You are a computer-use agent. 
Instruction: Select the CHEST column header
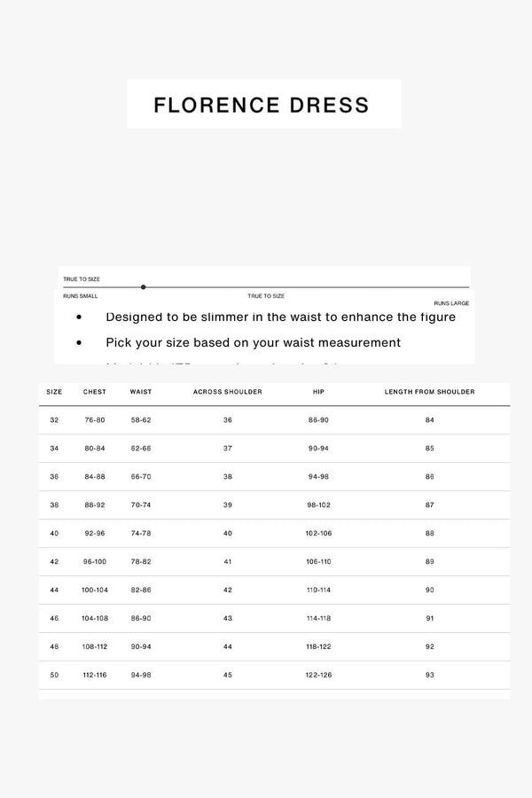(x=95, y=392)
